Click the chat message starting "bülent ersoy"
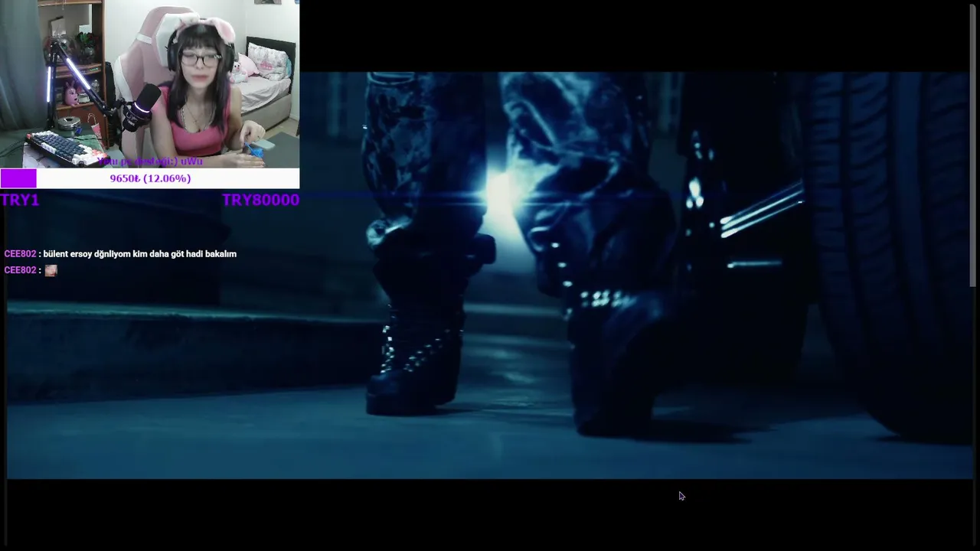This screenshot has height=551, width=980. (140, 254)
